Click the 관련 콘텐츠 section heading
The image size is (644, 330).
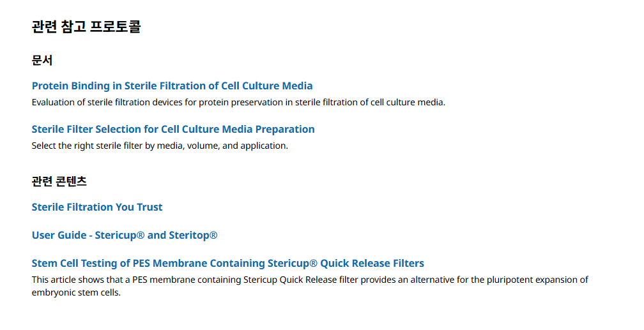59,181
